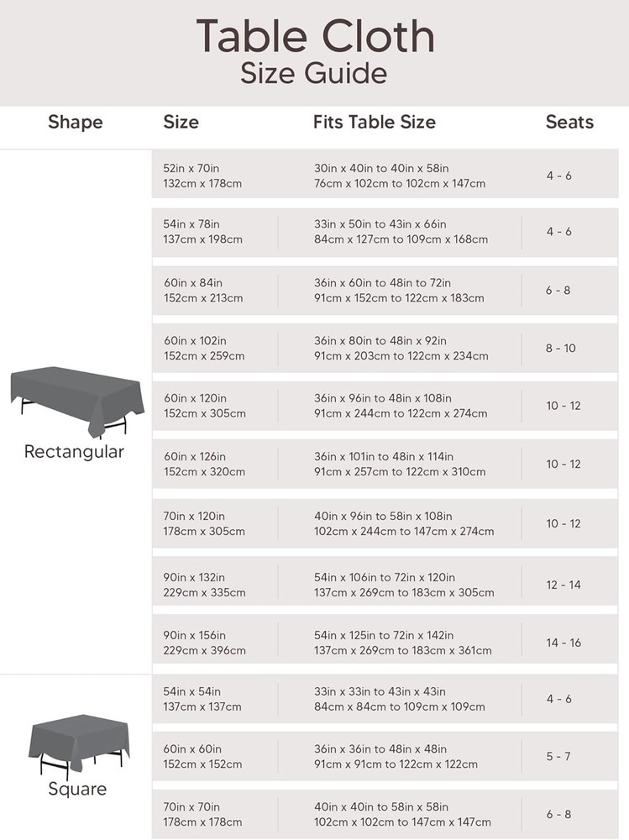Screen dimensions: 629x840
Task: Select the Size column header
Action: (x=181, y=122)
